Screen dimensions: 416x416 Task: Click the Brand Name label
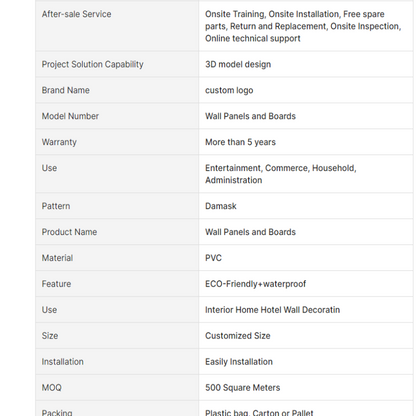coord(66,90)
